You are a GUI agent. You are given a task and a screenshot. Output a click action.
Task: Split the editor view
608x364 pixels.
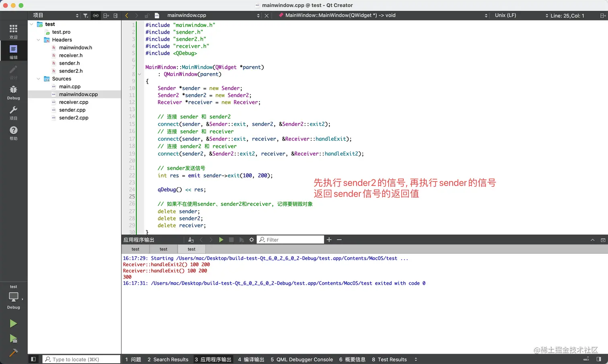pos(603,16)
